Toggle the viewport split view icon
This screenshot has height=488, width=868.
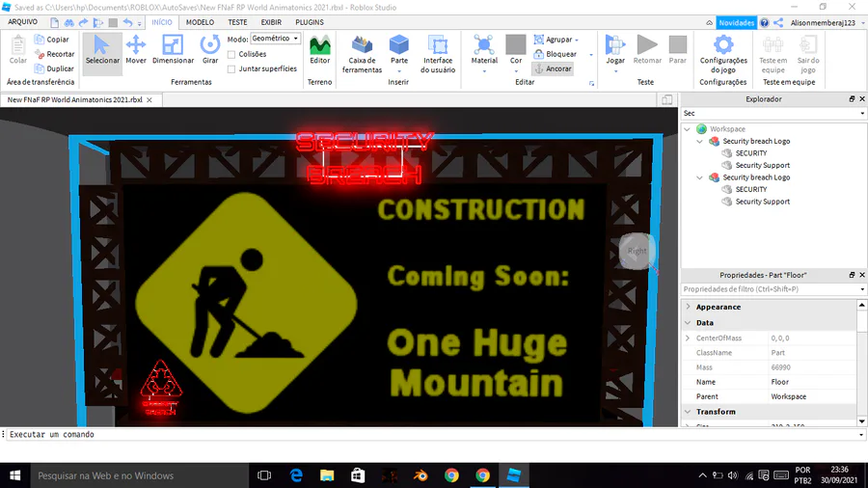click(x=666, y=99)
